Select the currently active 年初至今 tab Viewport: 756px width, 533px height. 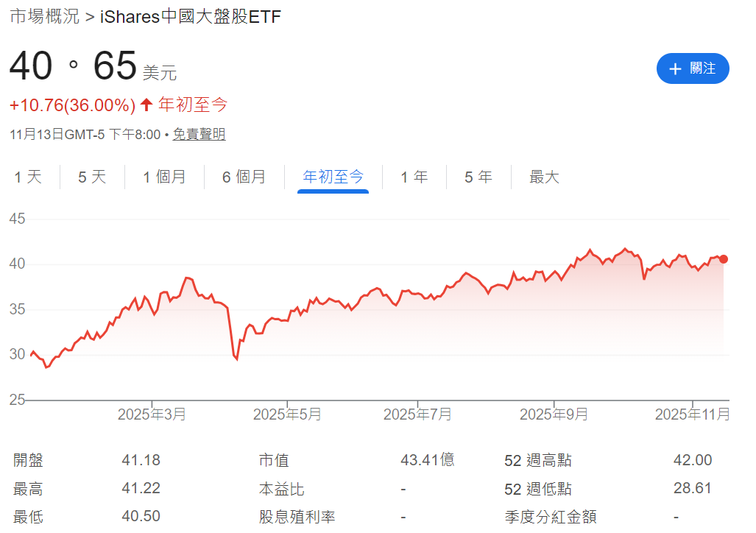pos(333,177)
